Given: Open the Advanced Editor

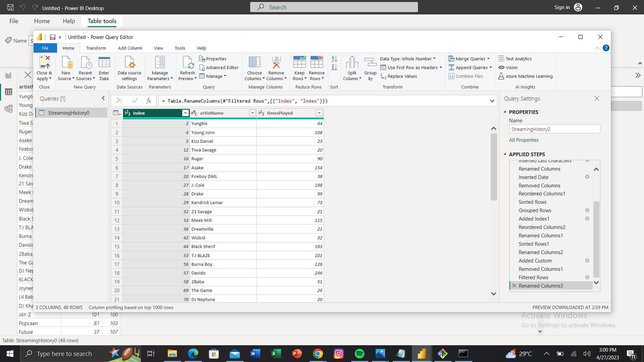Looking at the screenshot, I should coord(219,67).
